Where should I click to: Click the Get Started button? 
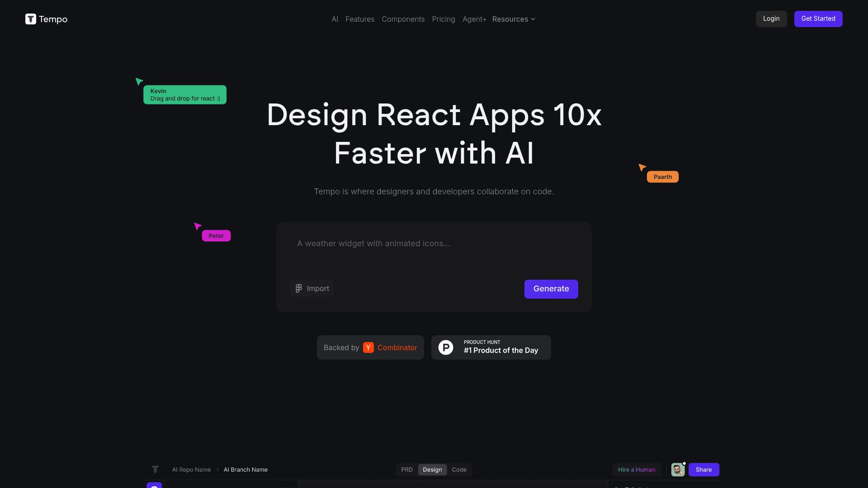tap(818, 19)
